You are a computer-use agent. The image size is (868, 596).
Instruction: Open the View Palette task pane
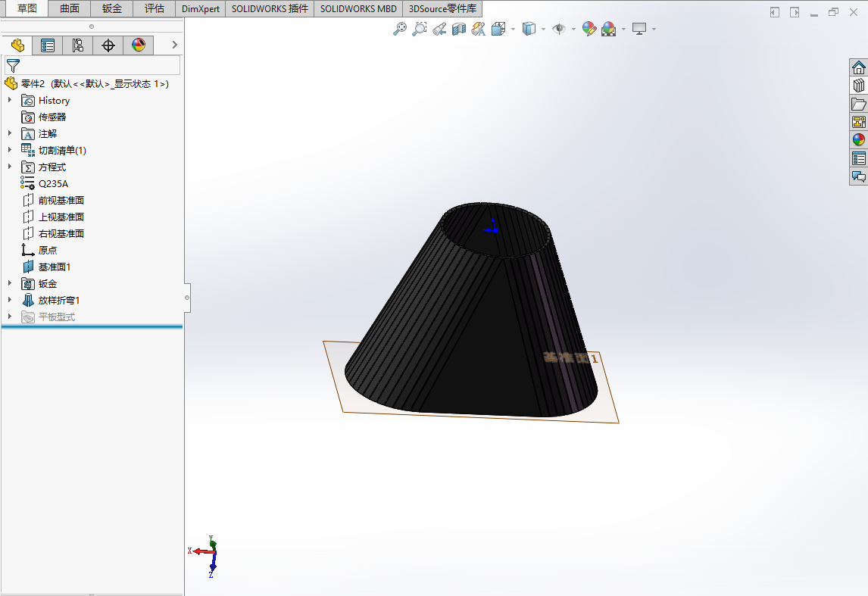click(x=859, y=122)
